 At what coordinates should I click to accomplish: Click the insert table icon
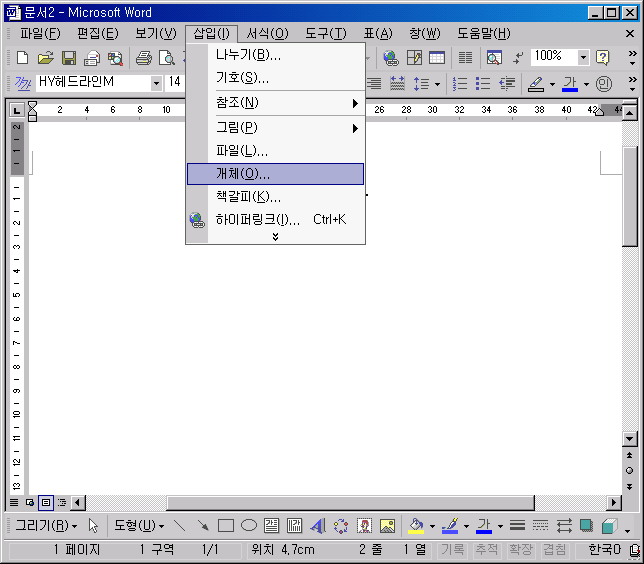[x=437, y=58]
